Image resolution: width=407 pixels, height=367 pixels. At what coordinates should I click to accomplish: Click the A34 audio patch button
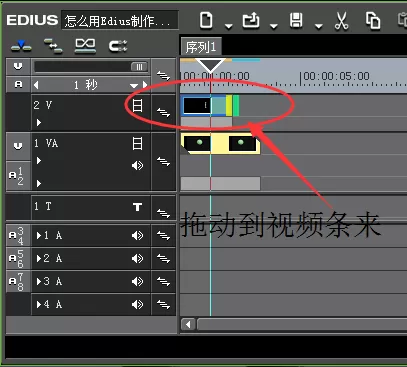(18, 236)
